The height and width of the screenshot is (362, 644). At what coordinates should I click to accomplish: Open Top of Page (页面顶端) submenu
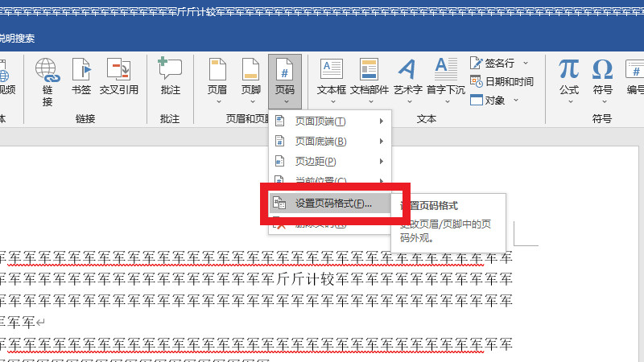[x=330, y=121]
